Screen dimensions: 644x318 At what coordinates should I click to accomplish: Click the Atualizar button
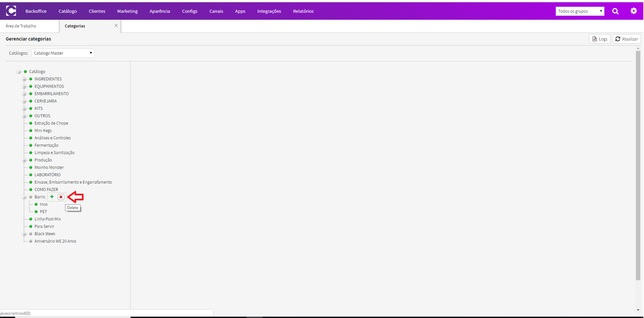[626, 39]
